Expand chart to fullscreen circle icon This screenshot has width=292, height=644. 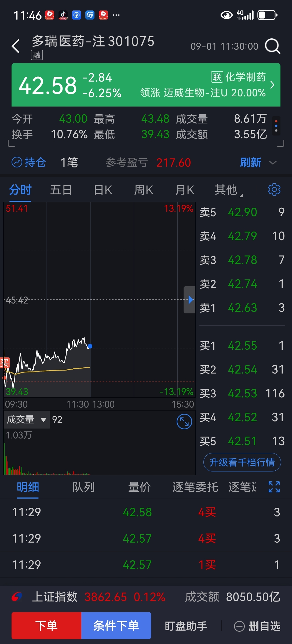click(x=184, y=421)
